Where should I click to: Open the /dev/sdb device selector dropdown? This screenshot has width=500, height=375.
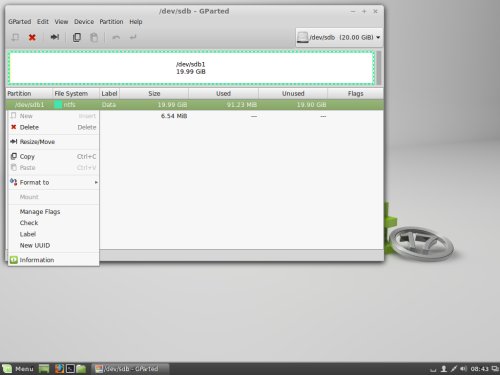tap(339, 37)
